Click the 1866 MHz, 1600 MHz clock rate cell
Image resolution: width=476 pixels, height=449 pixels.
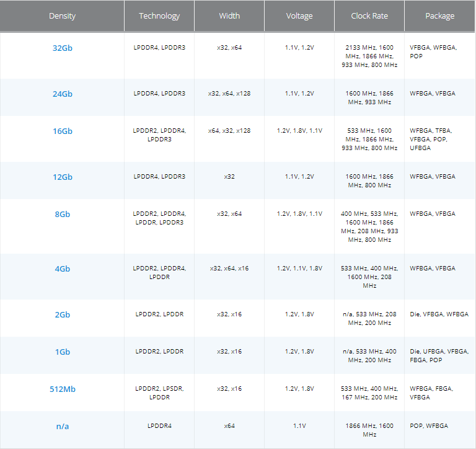(369, 430)
